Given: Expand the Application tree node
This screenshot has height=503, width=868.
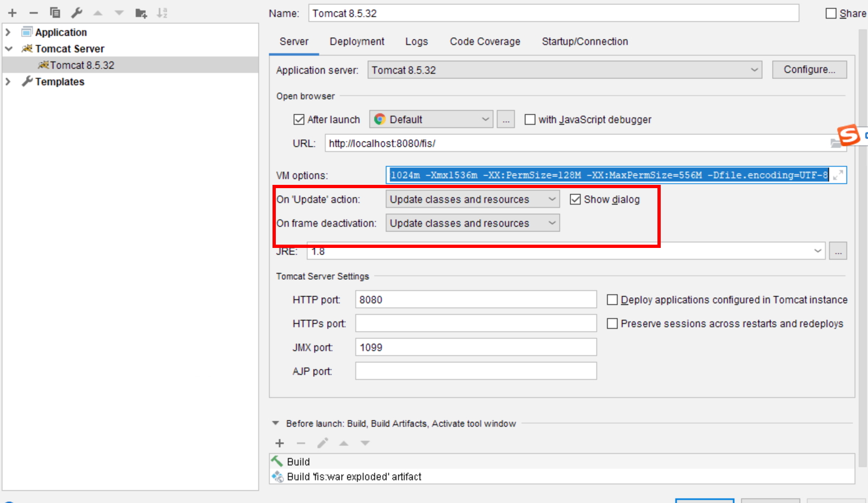Looking at the screenshot, I should pyautogui.click(x=8, y=32).
